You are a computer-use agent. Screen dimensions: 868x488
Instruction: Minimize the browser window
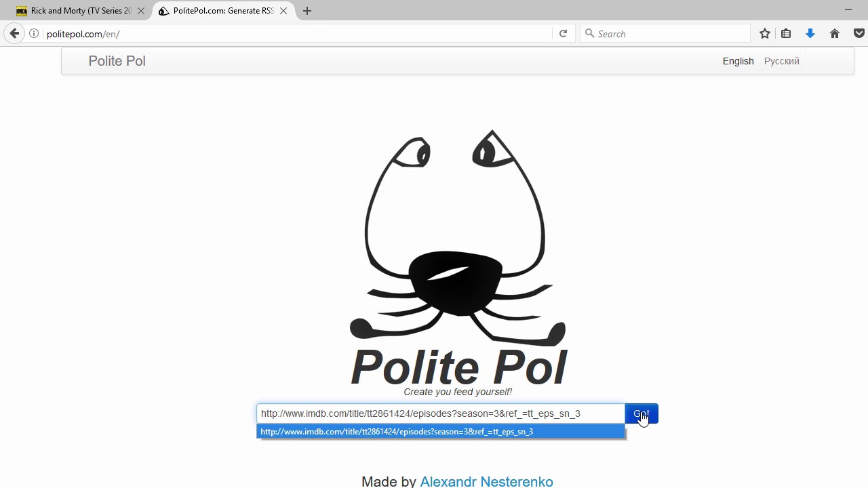pyautogui.click(x=848, y=9)
